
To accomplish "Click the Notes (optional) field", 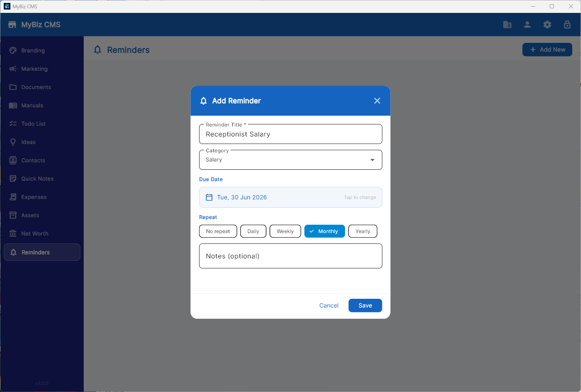I will pyautogui.click(x=291, y=256).
